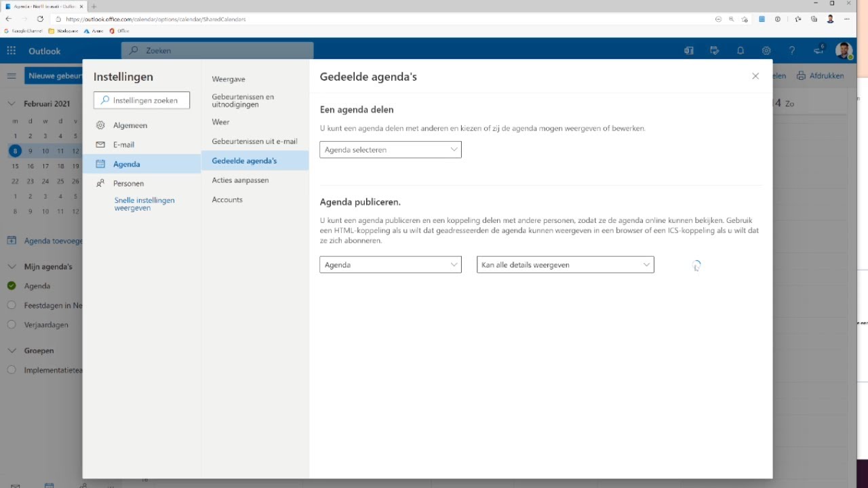Open the account profile picture
The height and width of the screenshot is (488, 868).
pyautogui.click(x=844, y=51)
